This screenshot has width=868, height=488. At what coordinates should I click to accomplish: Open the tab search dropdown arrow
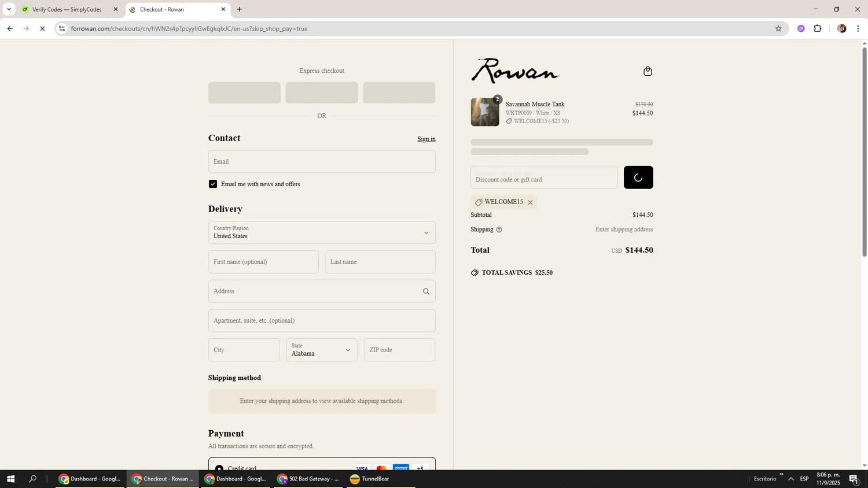tap(9, 9)
